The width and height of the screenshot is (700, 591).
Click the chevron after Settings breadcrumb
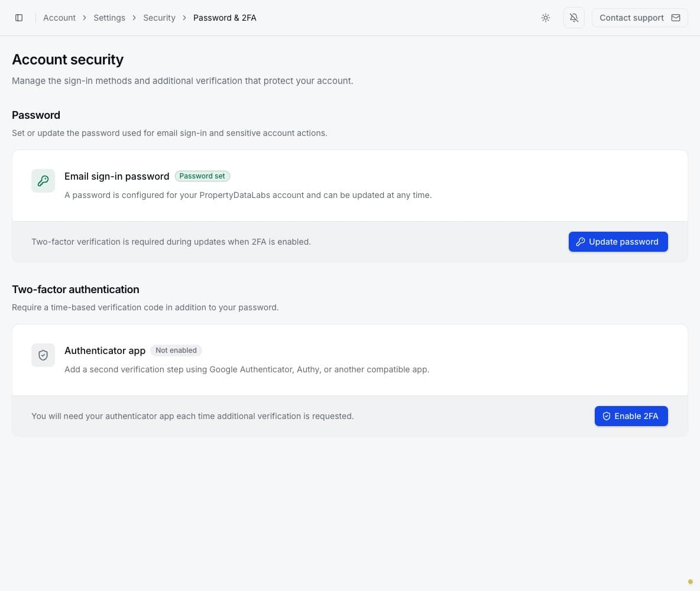pyautogui.click(x=134, y=18)
